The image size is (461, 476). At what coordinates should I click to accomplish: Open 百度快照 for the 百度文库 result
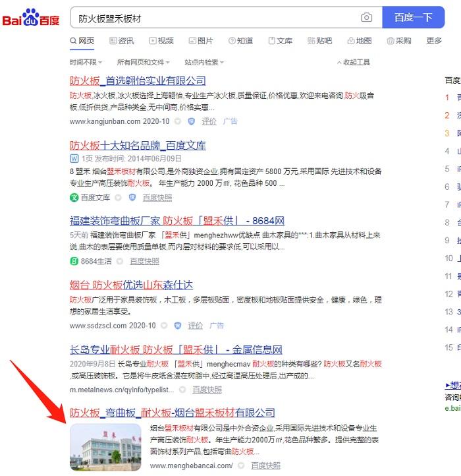click(x=157, y=198)
